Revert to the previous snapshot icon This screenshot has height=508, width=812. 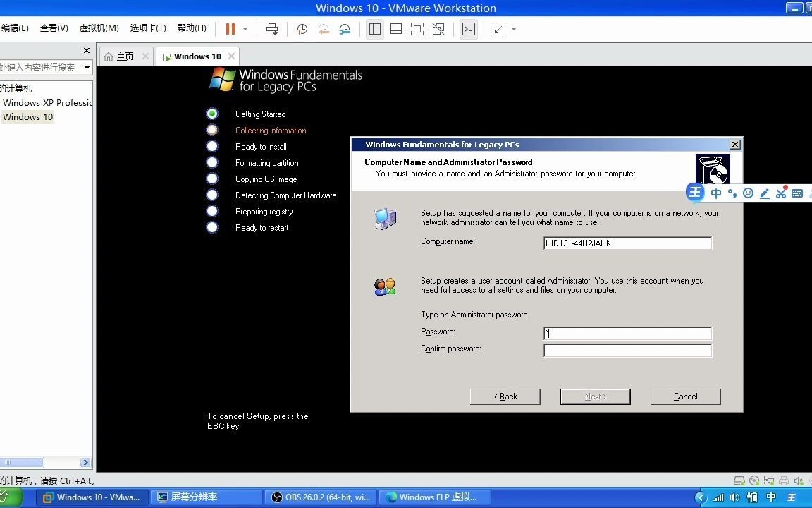pos(324,29)
